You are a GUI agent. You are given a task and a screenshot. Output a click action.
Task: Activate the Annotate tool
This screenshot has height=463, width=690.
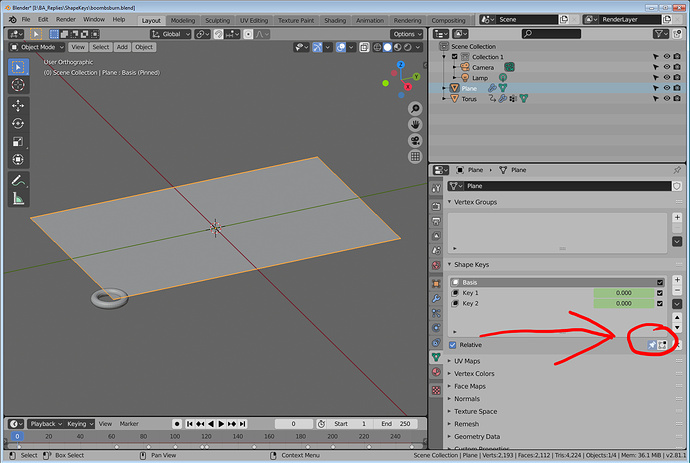18,180
